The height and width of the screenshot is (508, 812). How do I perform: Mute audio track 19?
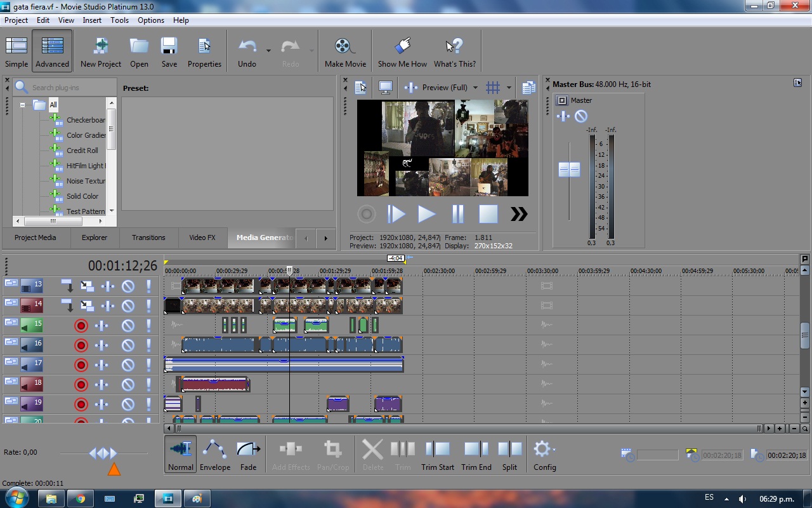point(128,404)
